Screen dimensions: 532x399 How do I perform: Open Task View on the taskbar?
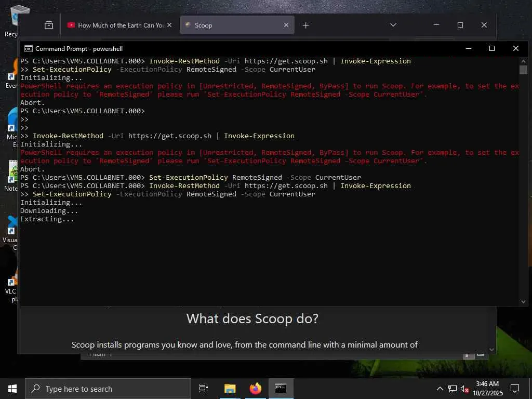coord(204,389)
